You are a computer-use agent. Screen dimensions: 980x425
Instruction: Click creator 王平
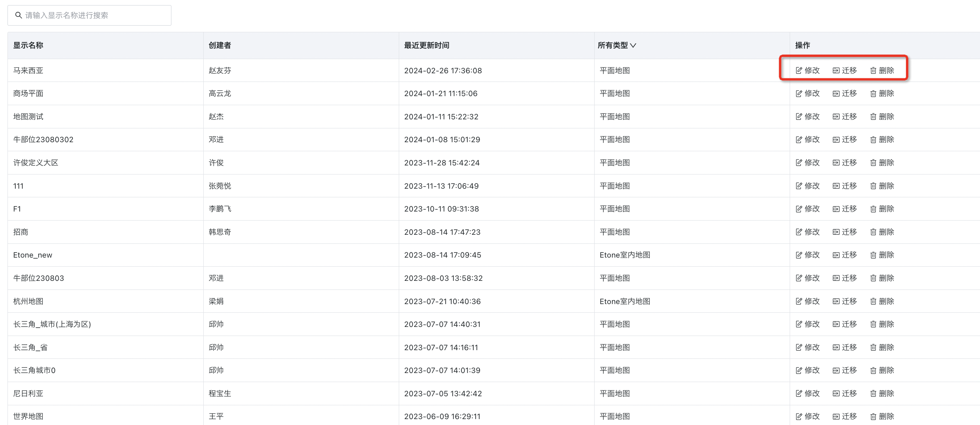216,416
